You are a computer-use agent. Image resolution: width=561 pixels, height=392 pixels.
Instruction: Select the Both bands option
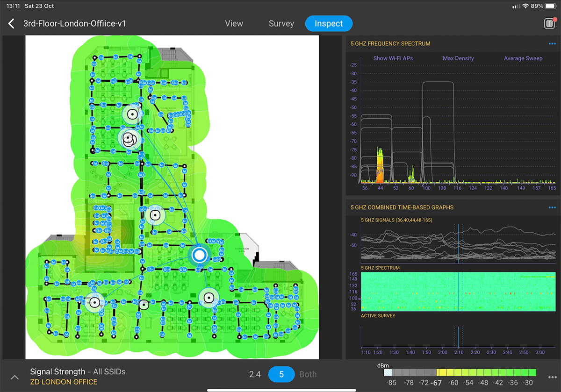[x=308, y=374]
